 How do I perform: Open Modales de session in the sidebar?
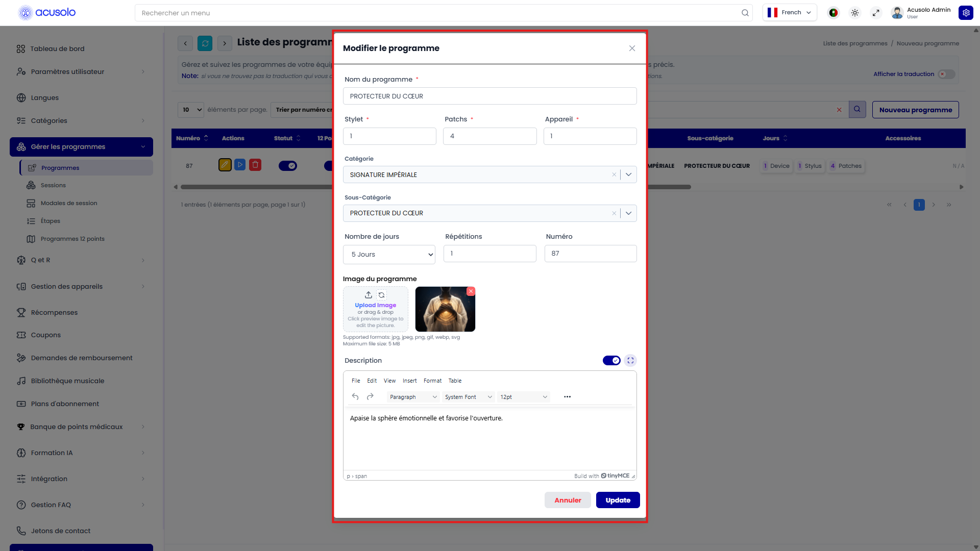point(69,203)
